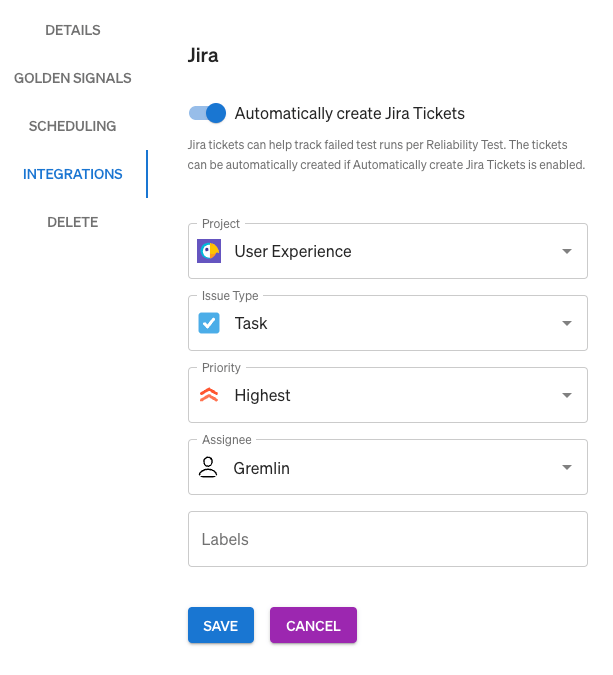The image size is (613, 675).
Task: Click the 'Automatically create Jira Tickets' label
Action: pyautogui.click(x=350, y=113)
